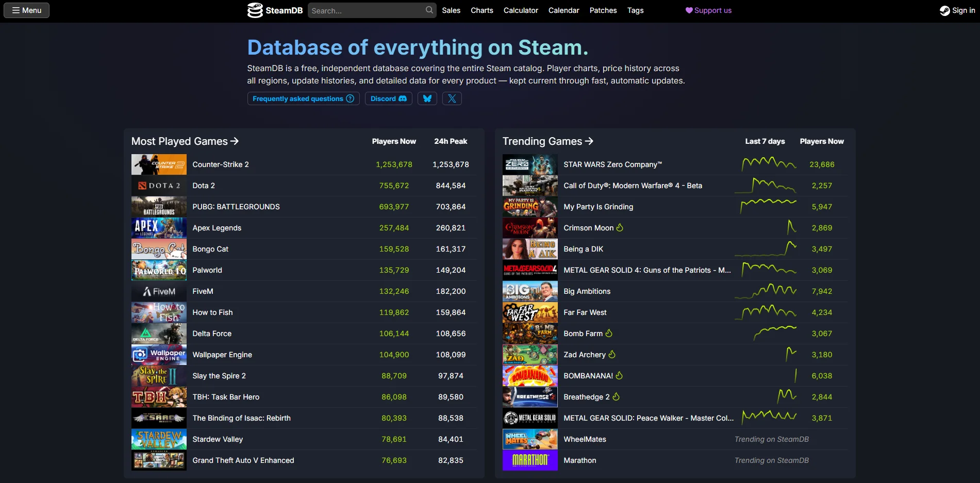Click the Last 7 days column header
980x483 pixels.
pyautogui.click(x=765, y=141)
